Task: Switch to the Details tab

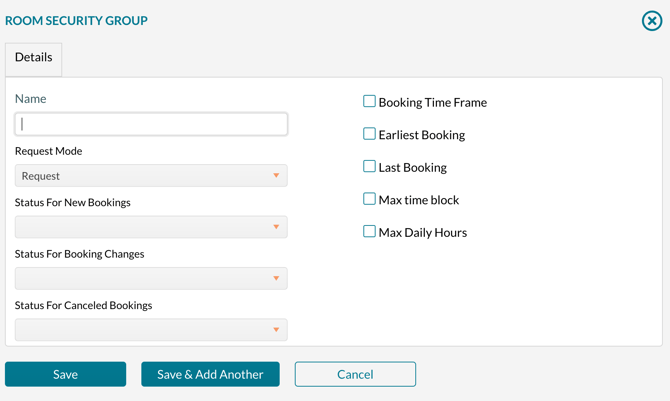Action: click(33, 58)
